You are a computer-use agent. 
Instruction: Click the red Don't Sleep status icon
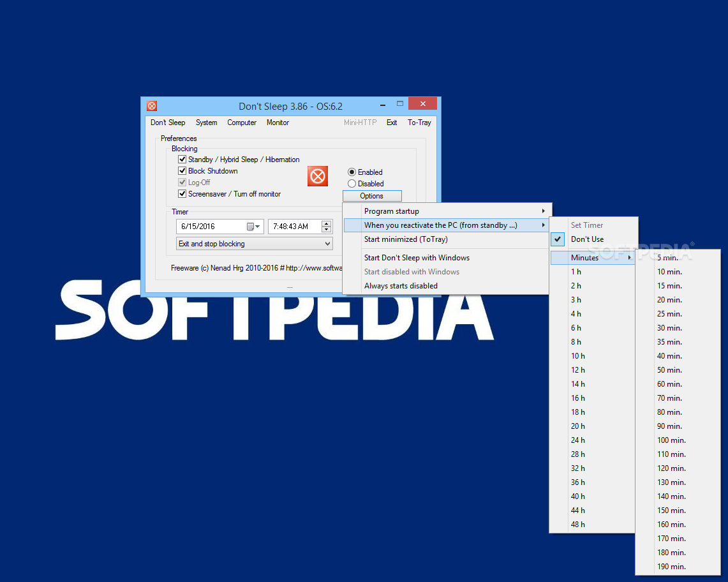coord(318,177)
